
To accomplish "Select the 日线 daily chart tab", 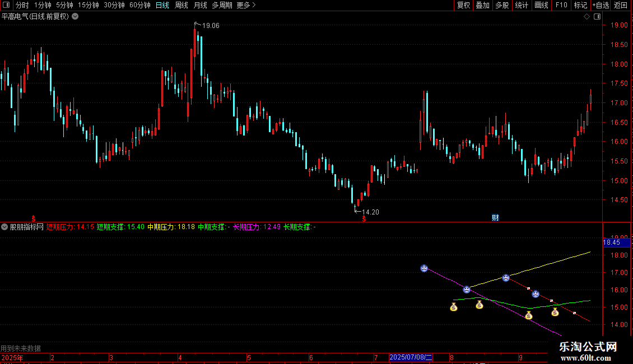I will point(162,5).
